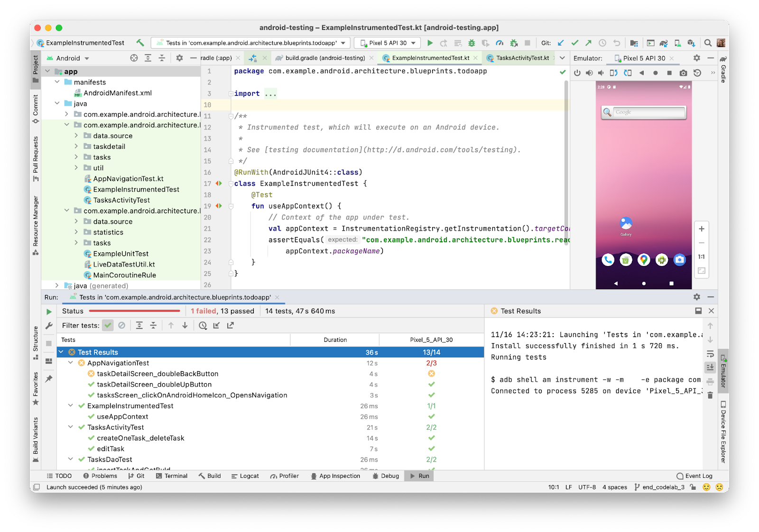Viewport: 759px width, 532px height.
Task: Open the Pixel 5 API 30 device dropdown
Action: tap(387, 43)
